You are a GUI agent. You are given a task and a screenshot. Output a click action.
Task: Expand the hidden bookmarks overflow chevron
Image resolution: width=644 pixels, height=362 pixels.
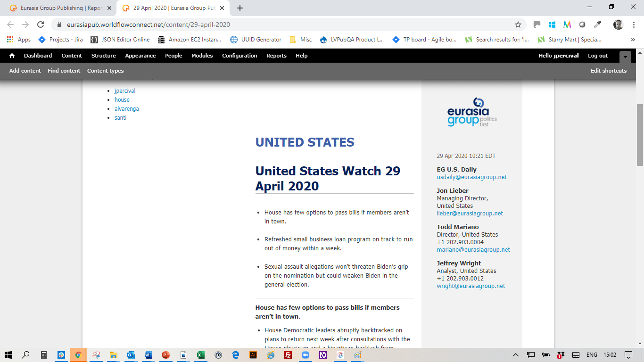[633, 40]
